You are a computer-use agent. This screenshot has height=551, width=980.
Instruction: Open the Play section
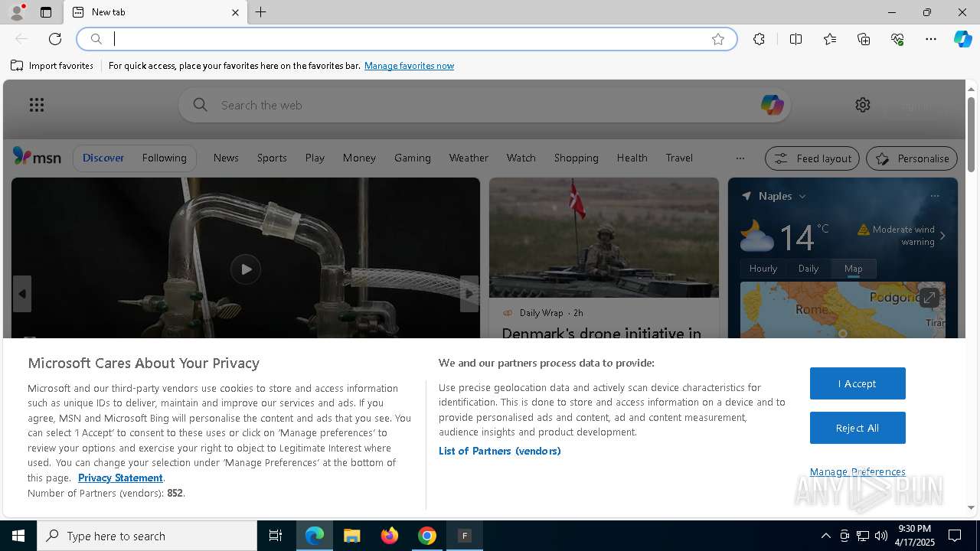click(315, 158)
